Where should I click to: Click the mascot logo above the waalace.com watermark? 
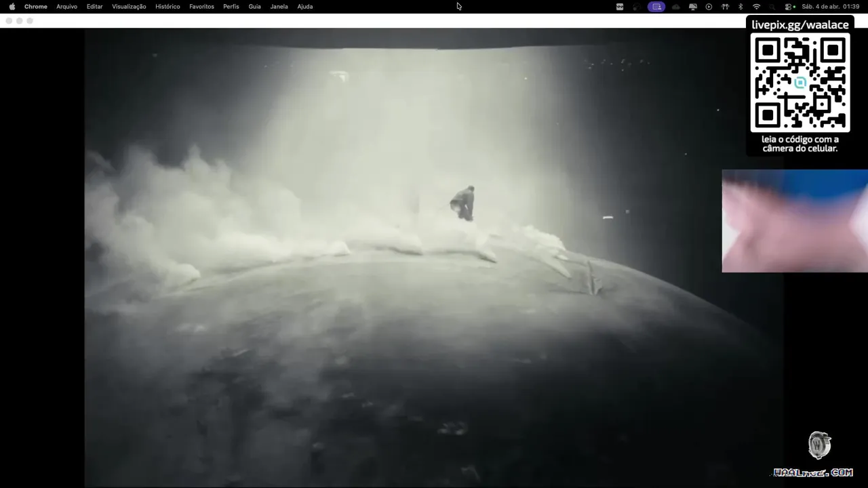tap(820, 445)
